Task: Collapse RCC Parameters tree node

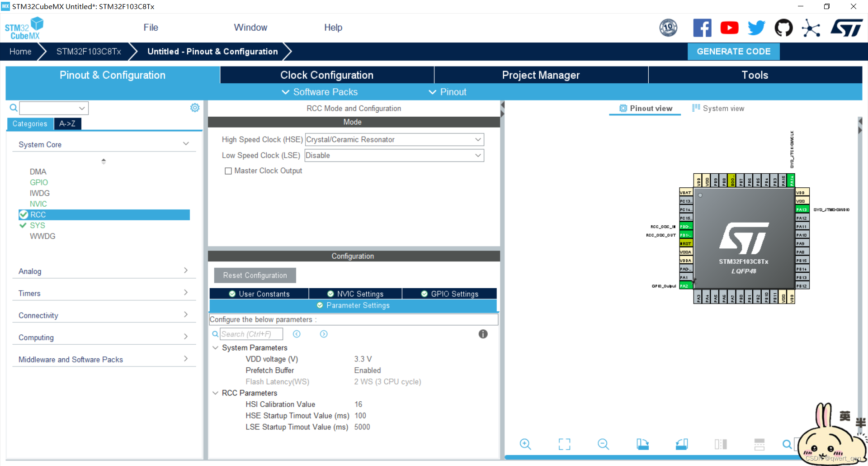Action: [216, 393]
